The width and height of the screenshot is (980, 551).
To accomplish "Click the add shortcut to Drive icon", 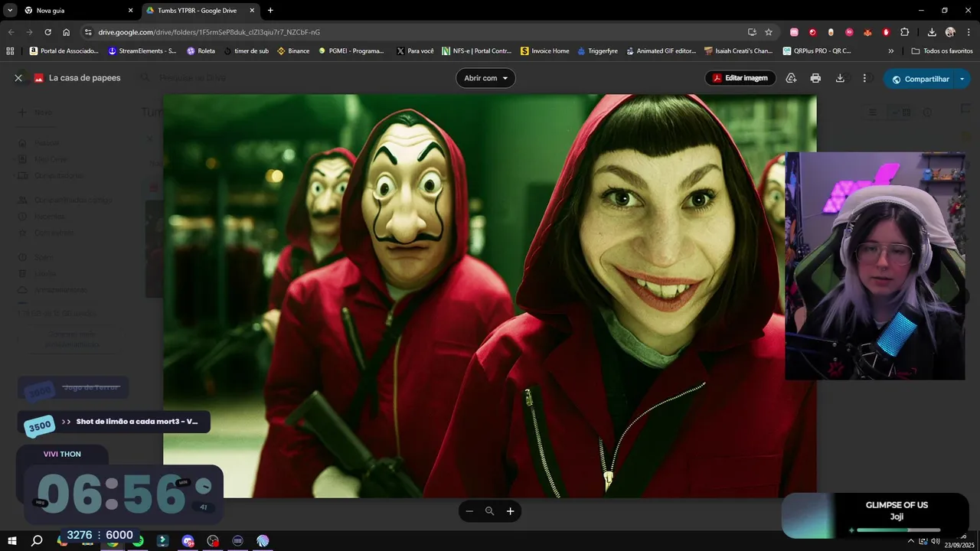I will click(791, 78).
